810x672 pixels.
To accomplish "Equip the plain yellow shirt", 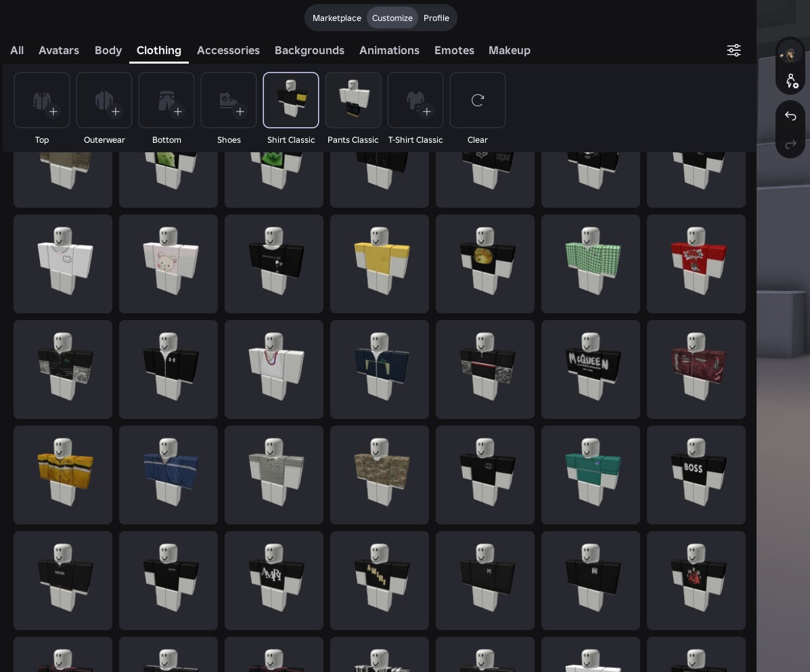I will 379,264.
